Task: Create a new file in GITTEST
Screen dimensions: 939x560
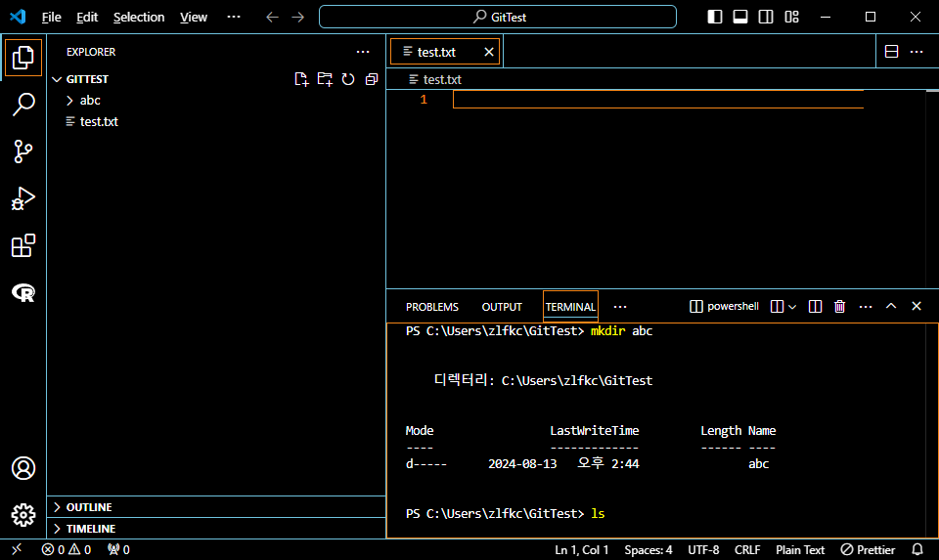Action: tap(301, 79)
